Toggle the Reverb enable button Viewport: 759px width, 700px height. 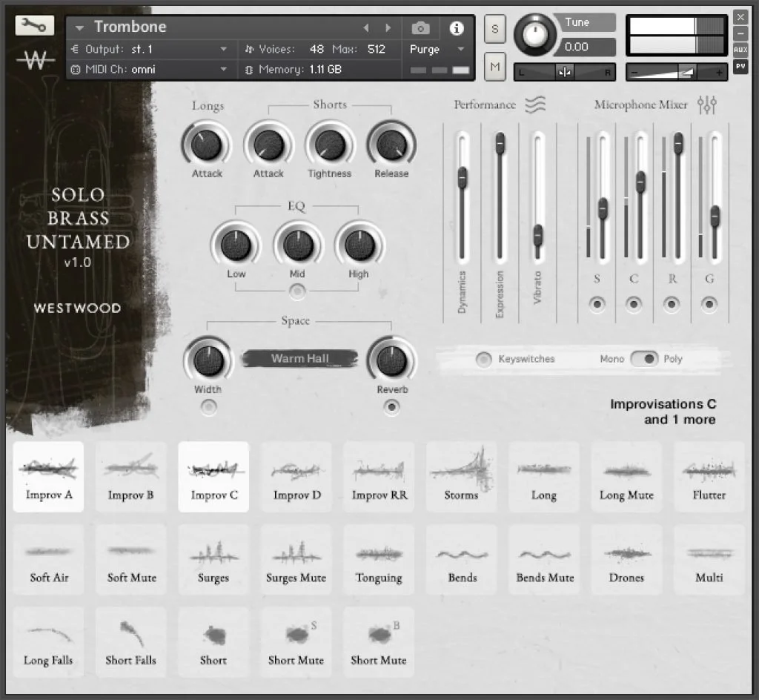[391, 407]
